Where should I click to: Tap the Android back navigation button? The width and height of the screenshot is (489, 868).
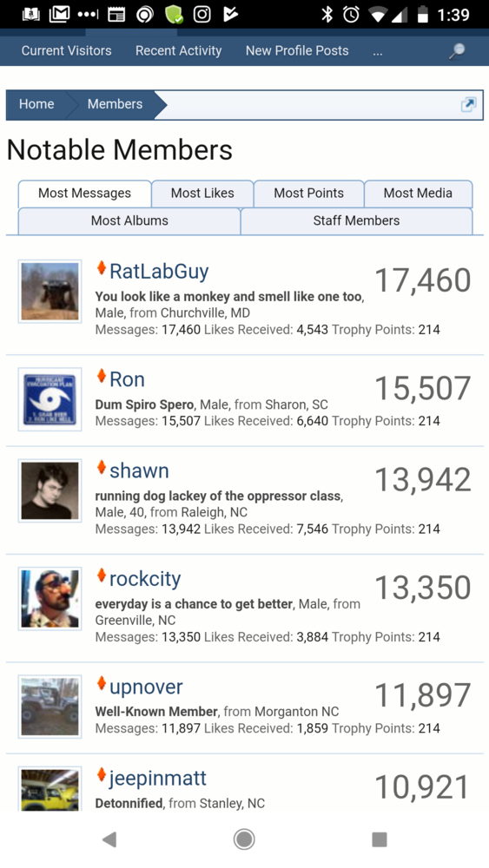tap(109, 839)
